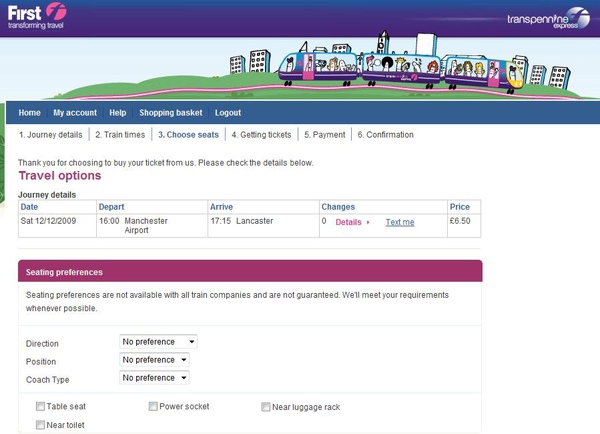Click the Travel options heading
Viewport: 600px width, 434px height.
click(60, 176)
